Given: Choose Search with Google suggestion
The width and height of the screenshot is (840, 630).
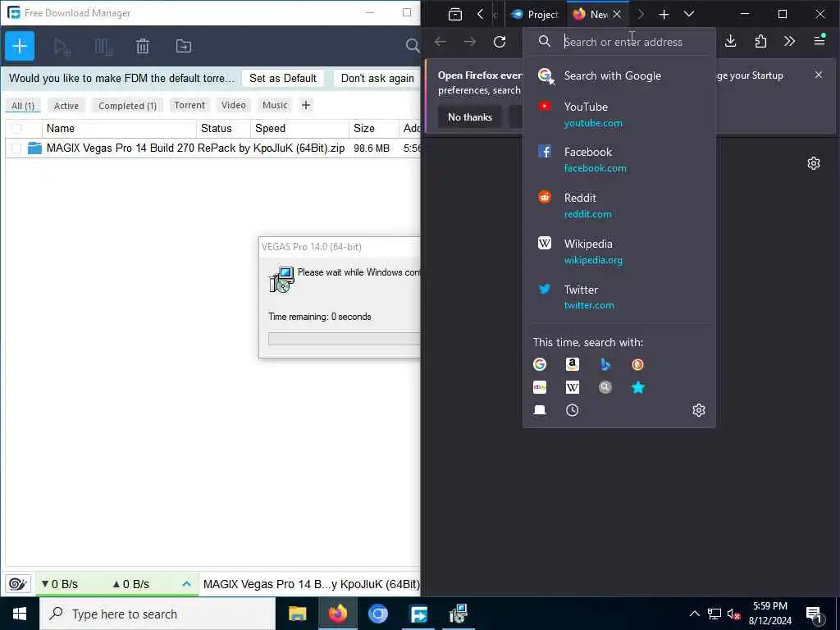Looking at the screenshot, I should 619,76.
